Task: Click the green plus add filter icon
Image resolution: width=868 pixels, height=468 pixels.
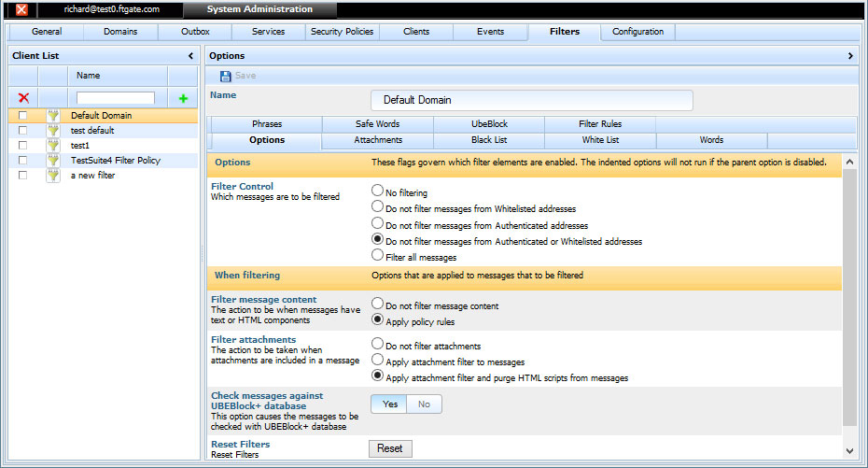Action: pyautogui.click(x=183, y=99)
